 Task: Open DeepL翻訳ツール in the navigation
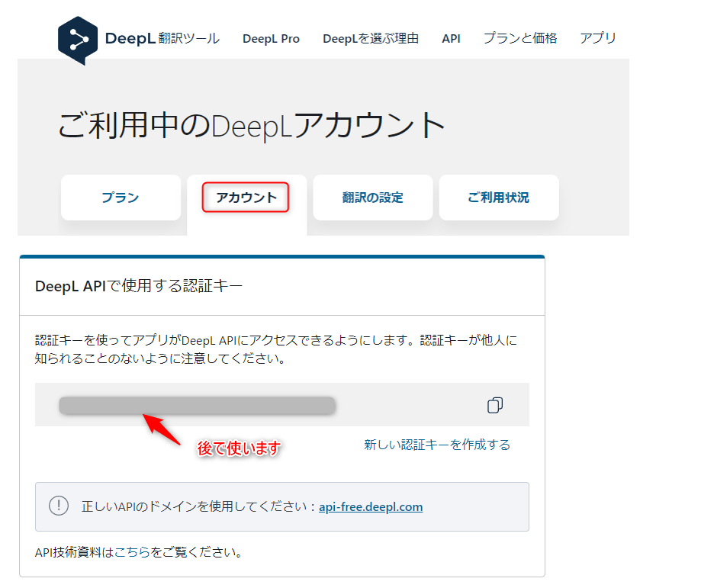162,38
